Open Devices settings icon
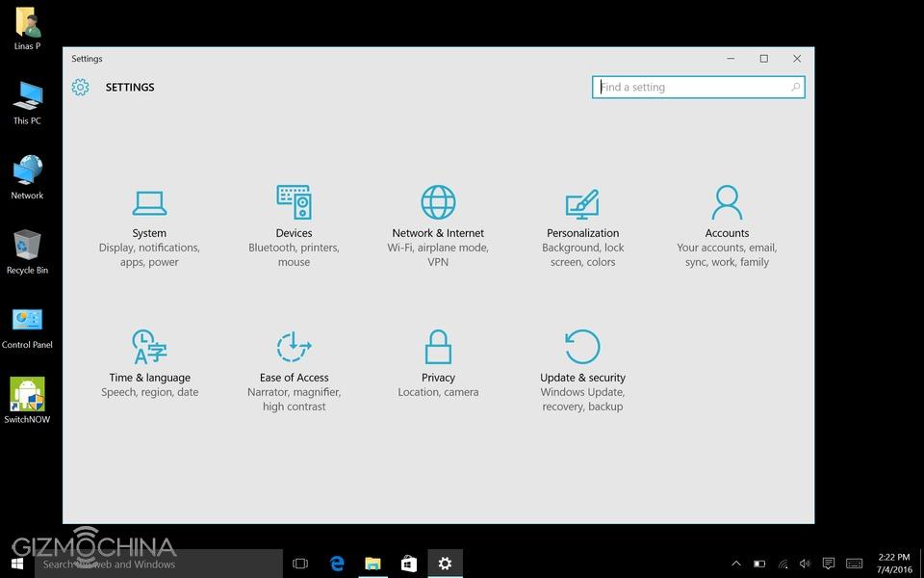924x578 pixels. (x=294, y=203)
